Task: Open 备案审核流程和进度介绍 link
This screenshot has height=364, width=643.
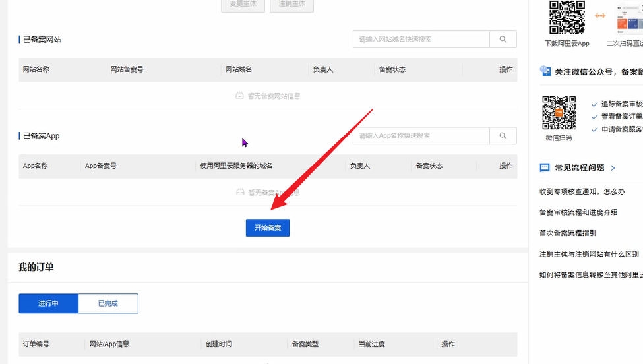Action: (x=578, y=212)
